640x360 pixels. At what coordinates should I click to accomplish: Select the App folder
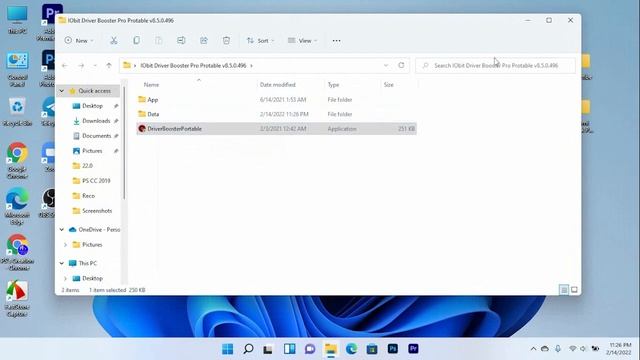click(x=276, y=100)
